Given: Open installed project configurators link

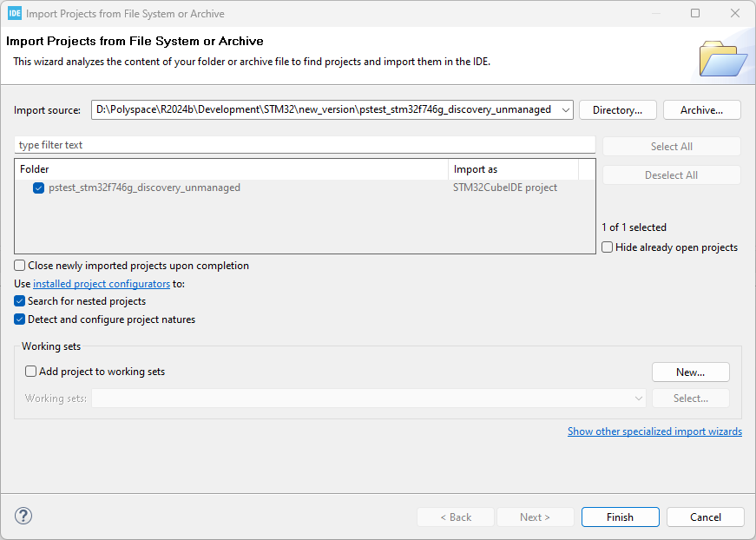Looking at the screenshot, I should coord(102,284).
